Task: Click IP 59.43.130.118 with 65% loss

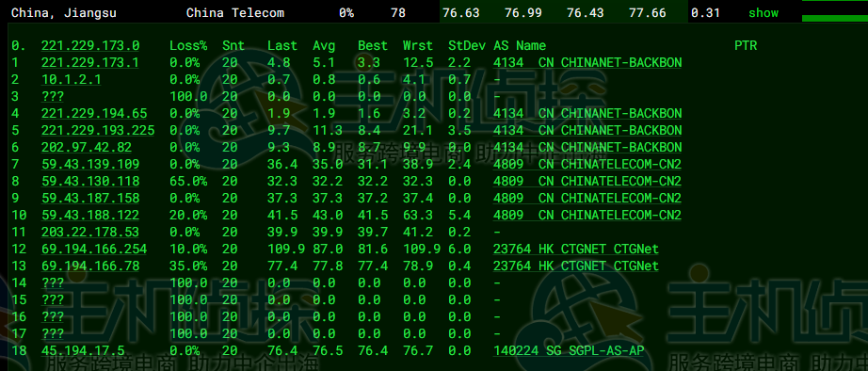Action: (90, 182)
